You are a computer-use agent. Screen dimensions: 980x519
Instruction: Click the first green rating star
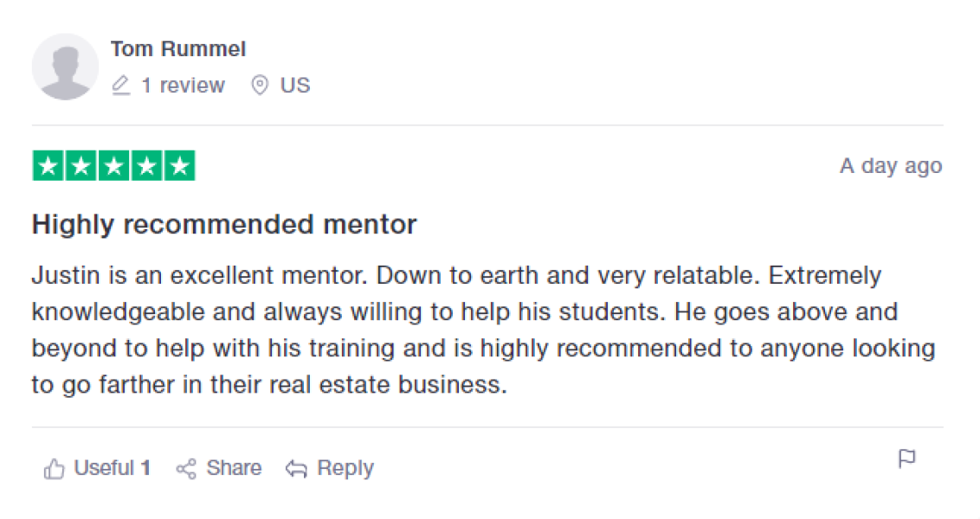click(48, 166)
